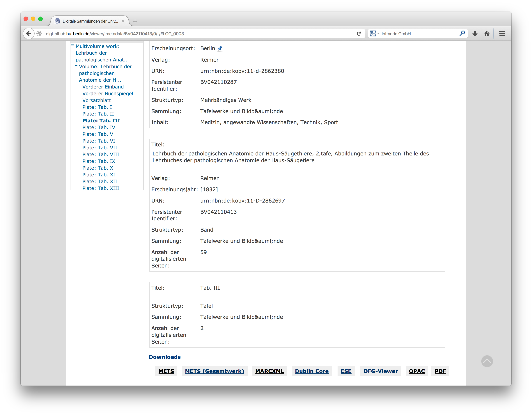Click the Titel value Tab. III
The width and height of the screenshot is (532, 415).
click(210, 288)
